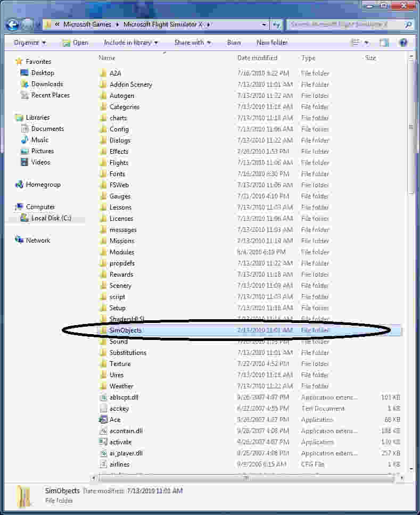Click the Ace application icon
Screen dimensions: 420x515
click(103, 419)
